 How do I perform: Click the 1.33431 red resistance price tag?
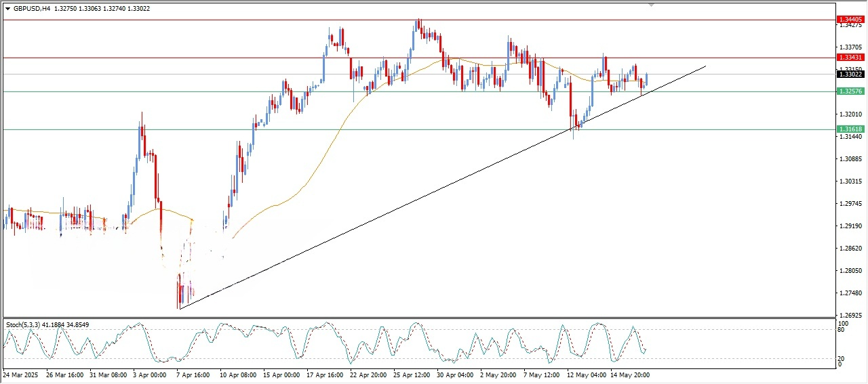(x=850, y=58)
